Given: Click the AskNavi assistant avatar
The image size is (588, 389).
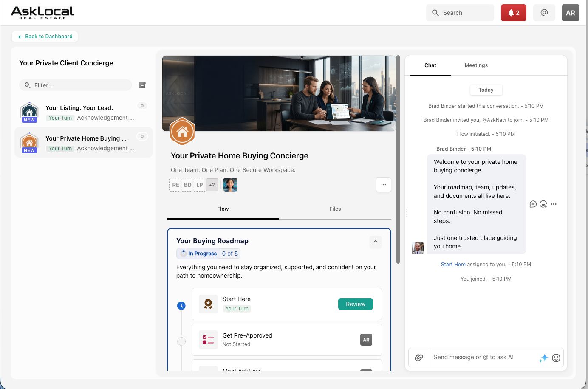Looking at the screenshot, I should pyautogui.click(x=230, y=185).
